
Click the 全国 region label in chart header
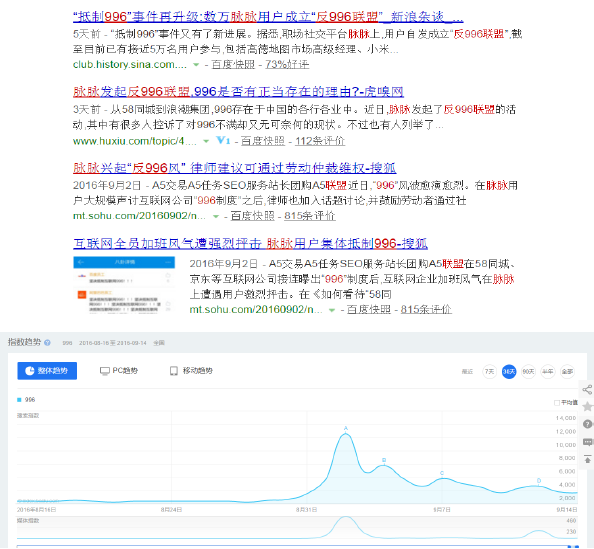pyautogui.click(x=159, y=343)
